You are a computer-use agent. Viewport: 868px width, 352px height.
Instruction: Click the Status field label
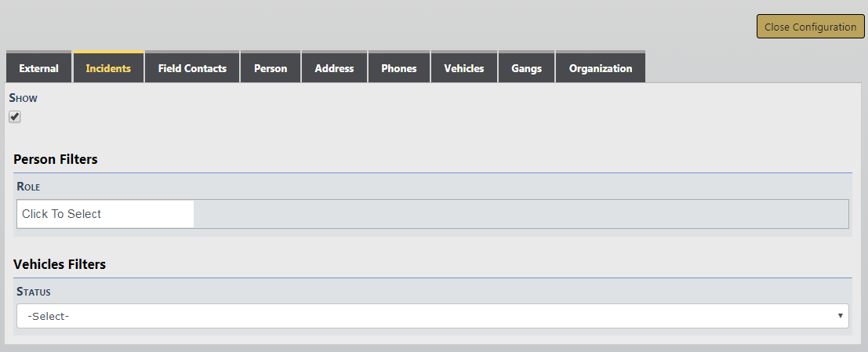(x=34, y=292)
